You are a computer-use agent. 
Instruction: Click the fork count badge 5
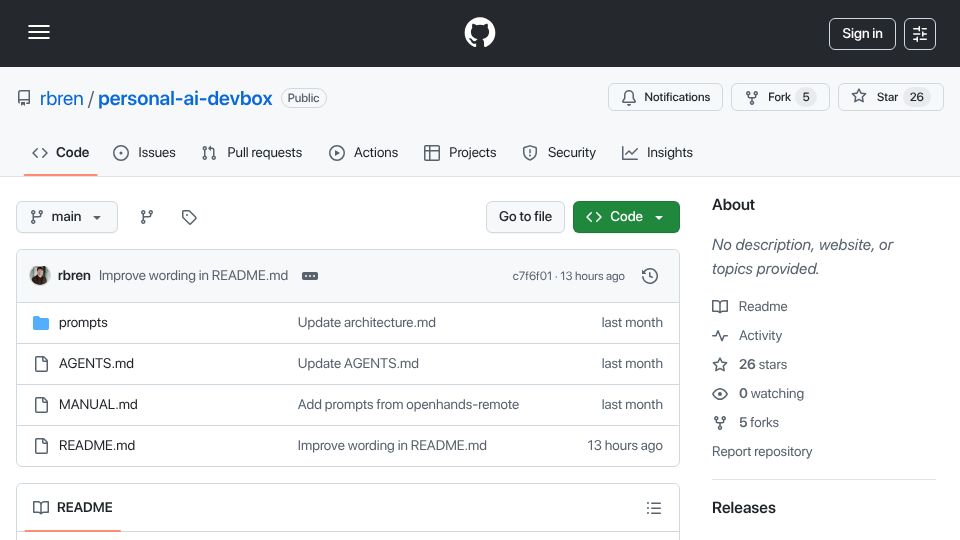click(806, 97)
